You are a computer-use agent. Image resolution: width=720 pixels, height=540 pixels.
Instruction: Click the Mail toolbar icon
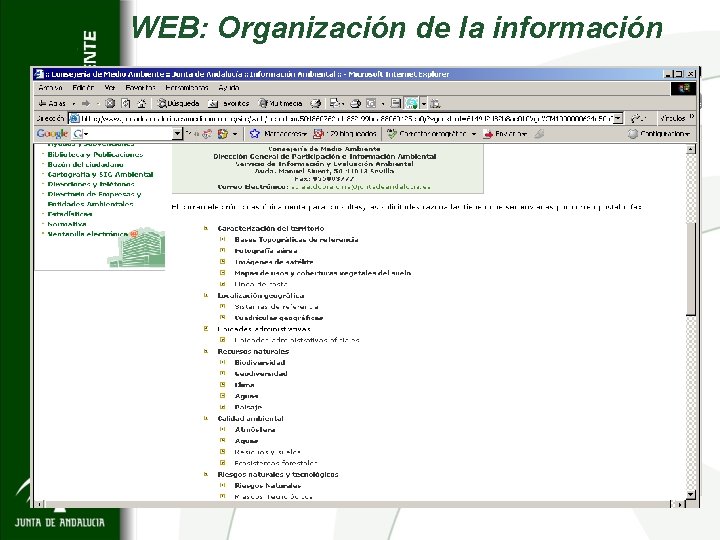tap(335, 103)
